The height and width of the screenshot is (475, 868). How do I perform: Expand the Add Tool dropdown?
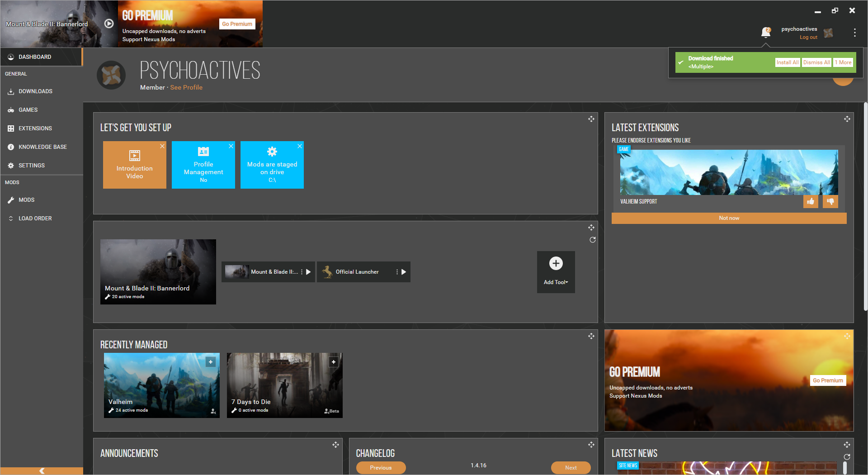tap(556, 272)
